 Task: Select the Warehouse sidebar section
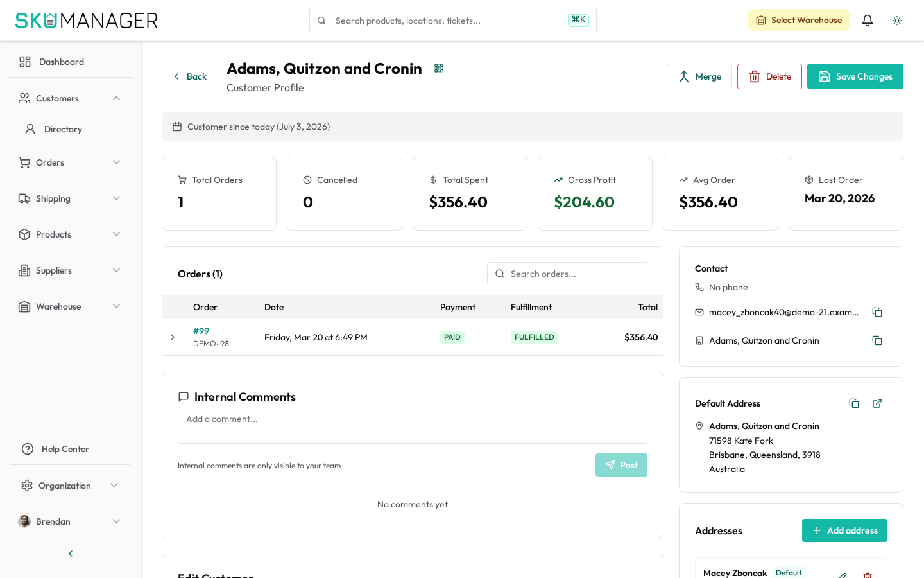tap(70, 306)
